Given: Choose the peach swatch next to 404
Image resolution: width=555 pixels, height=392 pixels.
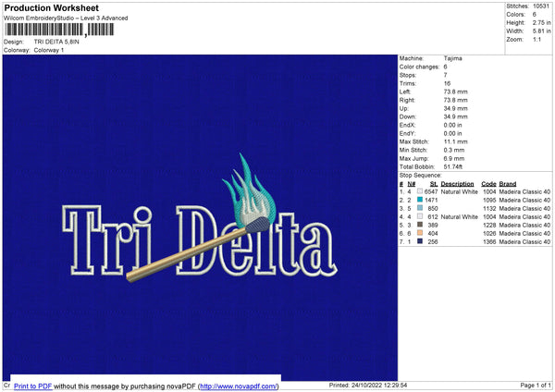Looking at the screenshot, I should [x=420, y=233].
